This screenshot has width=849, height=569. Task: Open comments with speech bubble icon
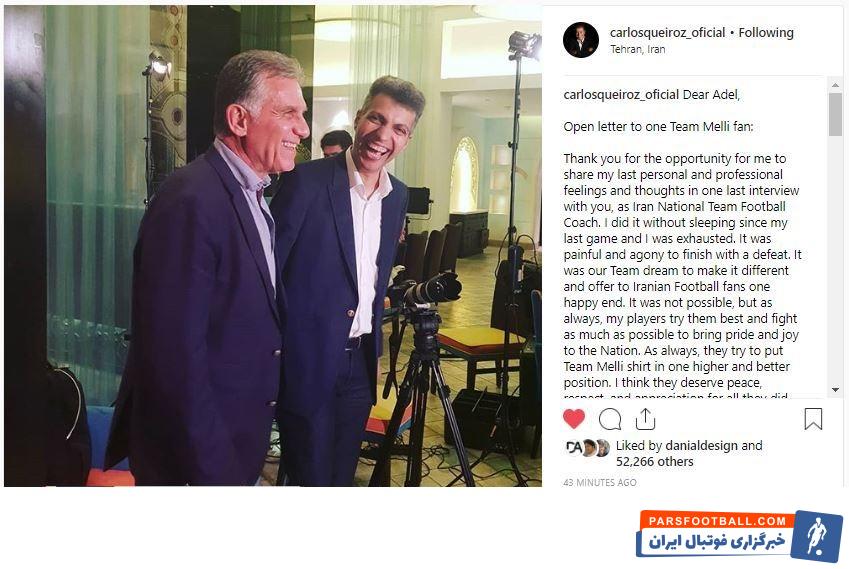point(610,419)
